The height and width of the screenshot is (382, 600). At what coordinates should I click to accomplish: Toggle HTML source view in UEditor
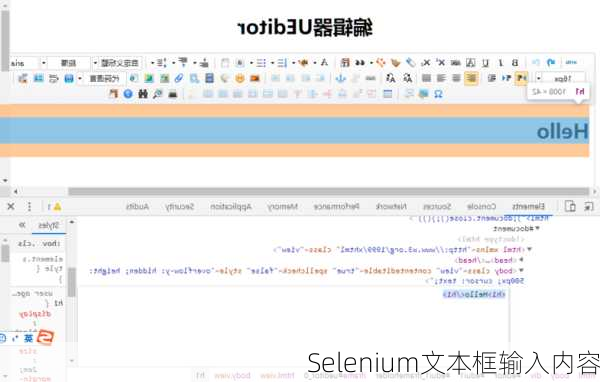click(572, 62)
